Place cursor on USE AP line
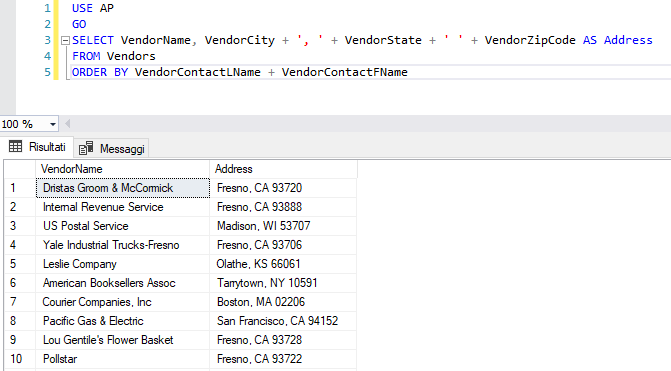 93,8
